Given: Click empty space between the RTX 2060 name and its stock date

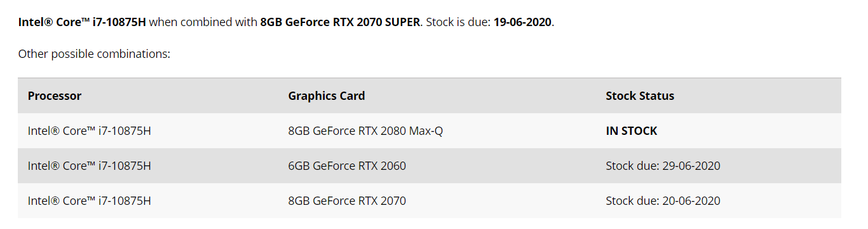Looking at the screenshot, I should click(505, 166).
